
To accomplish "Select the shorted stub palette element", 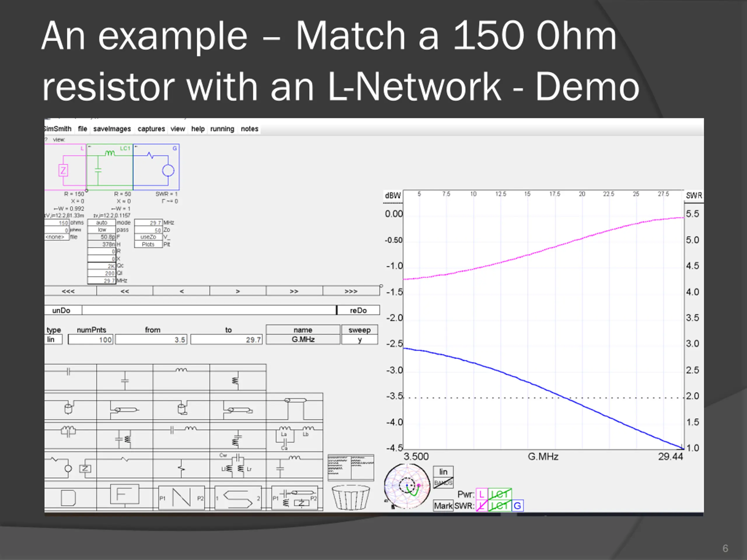I will [181, 407].
